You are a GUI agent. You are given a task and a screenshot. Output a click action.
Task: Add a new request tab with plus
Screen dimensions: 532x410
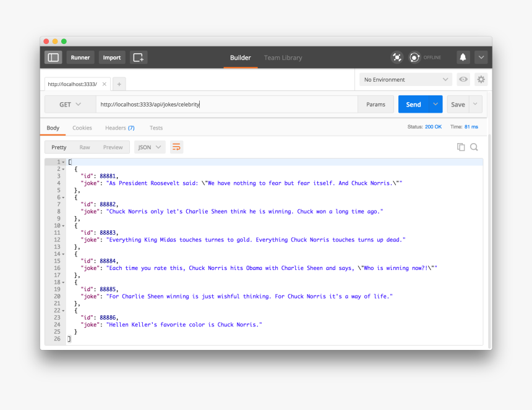[119, 84]
